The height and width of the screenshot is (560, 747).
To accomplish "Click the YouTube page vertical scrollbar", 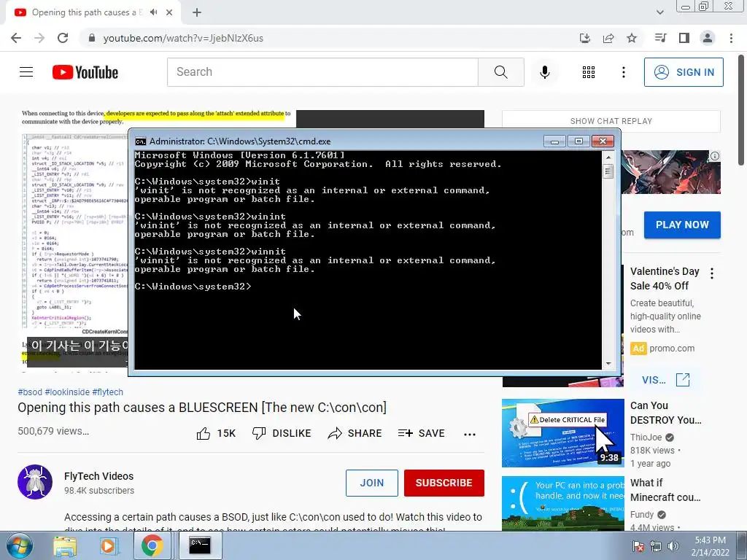I will coord(742,110).
